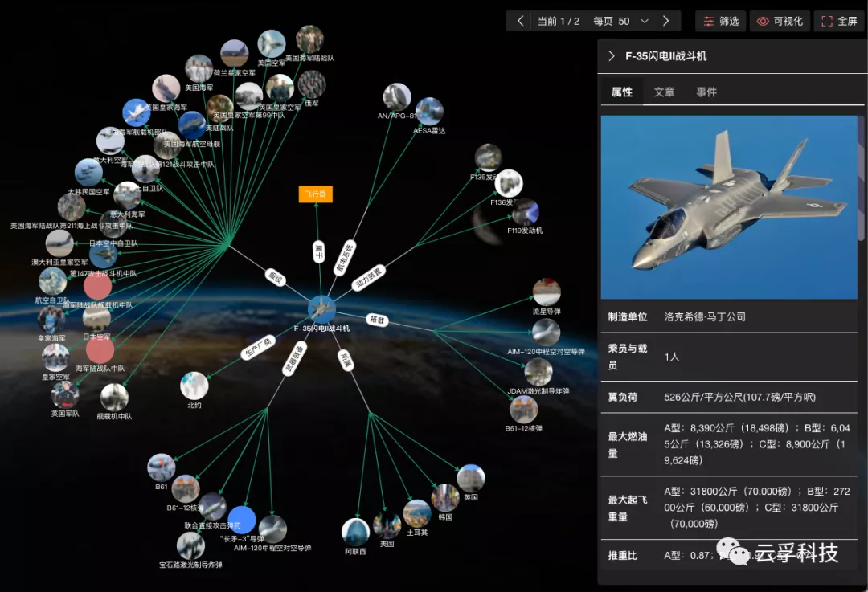Go to the next results page
Screen dimensions: 868x592
click(666, 21)
